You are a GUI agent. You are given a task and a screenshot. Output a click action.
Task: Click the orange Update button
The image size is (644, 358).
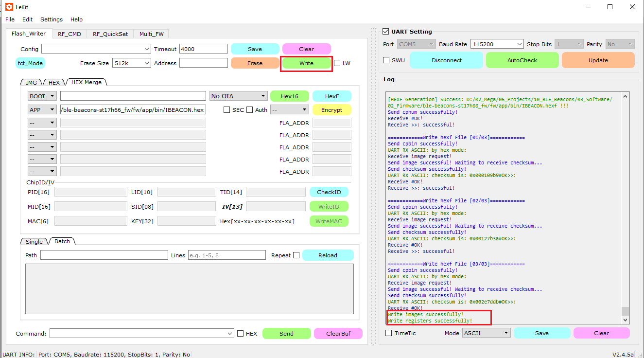pyautogui.click(x=598, y=60)
